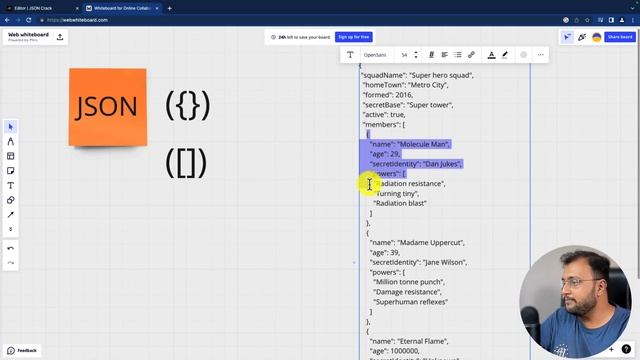640x360 pixels.
Task: Go back in browser history
Action: pyautogui.click(x=7, y=20)
